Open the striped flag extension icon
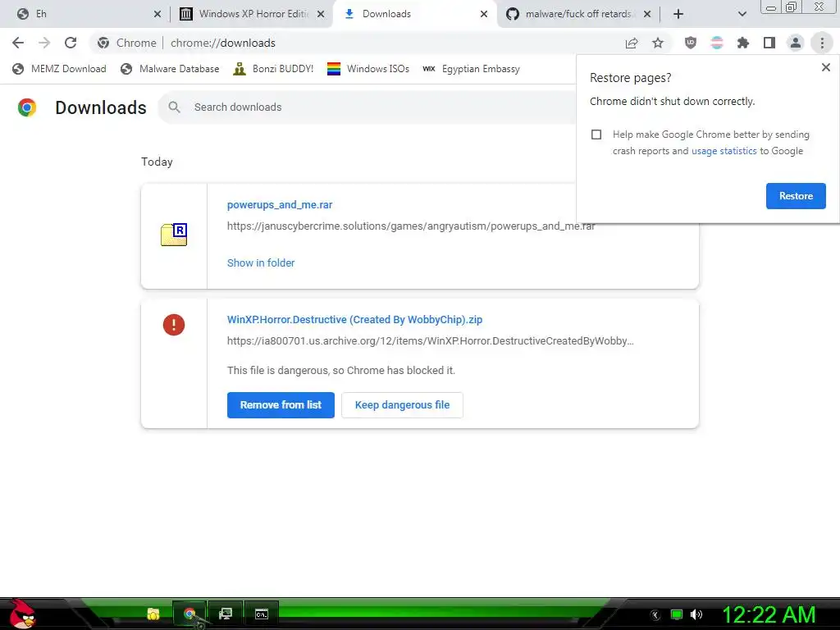 (717, 43)
